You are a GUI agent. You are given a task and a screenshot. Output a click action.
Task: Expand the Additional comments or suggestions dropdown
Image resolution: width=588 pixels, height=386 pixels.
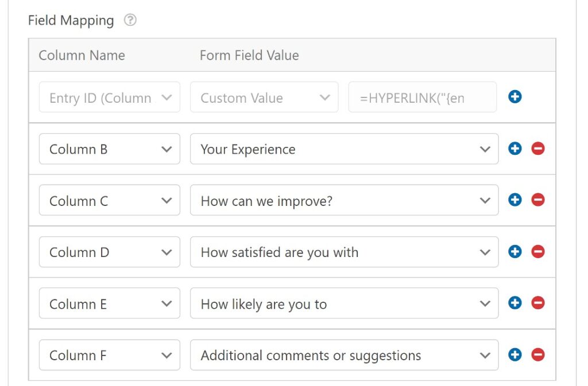[344, 355]
